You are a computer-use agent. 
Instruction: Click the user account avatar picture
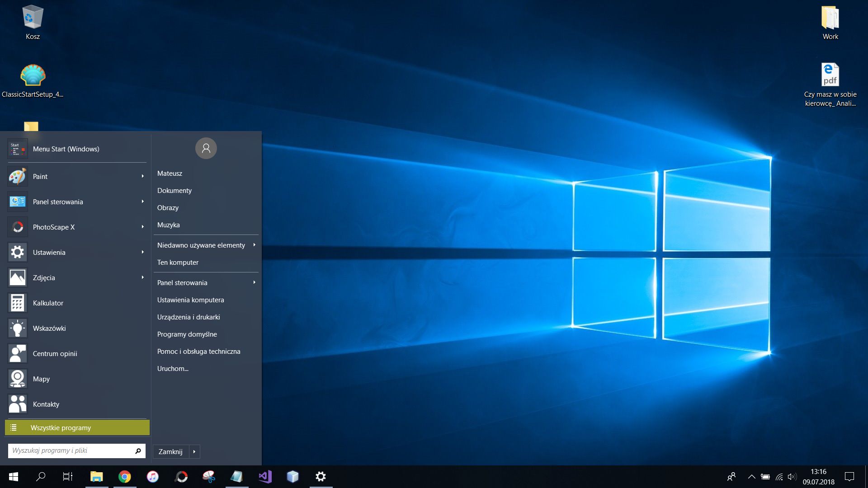tap(206, 148)
